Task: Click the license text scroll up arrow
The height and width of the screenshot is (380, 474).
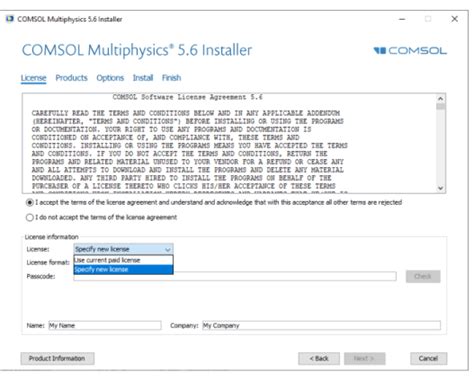Action: pyautogui.click(x=441, y=98)
